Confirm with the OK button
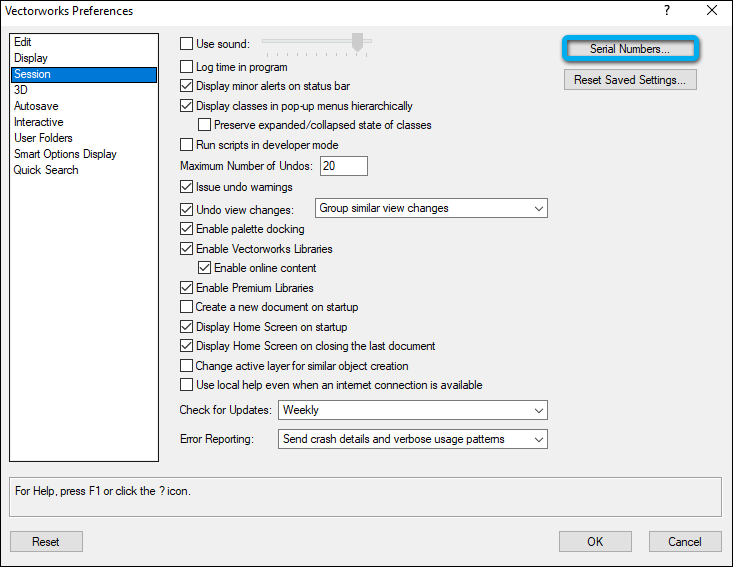 tap(595, 541)
